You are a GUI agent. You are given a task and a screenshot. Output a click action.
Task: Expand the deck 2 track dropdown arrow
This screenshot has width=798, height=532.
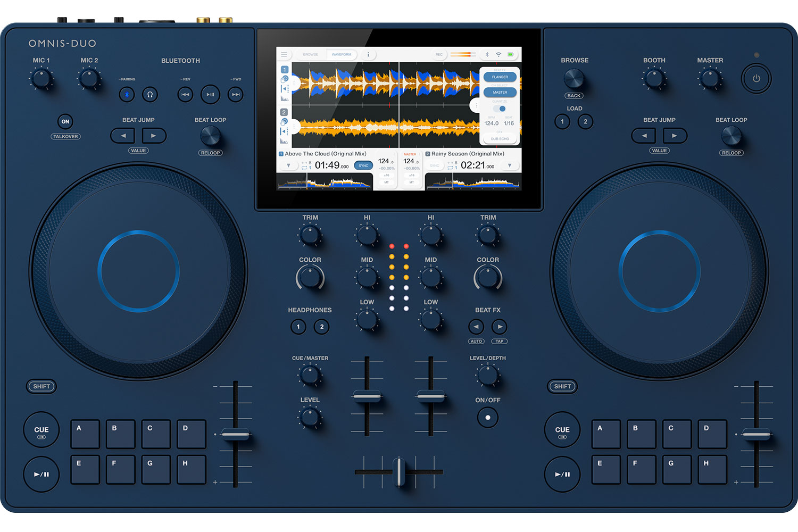click(510, 165)
